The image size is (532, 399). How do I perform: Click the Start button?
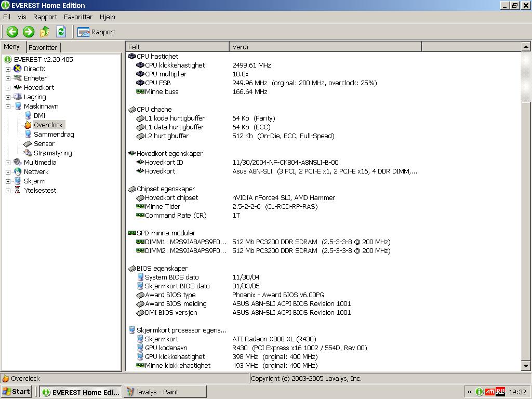pos(17,392)
